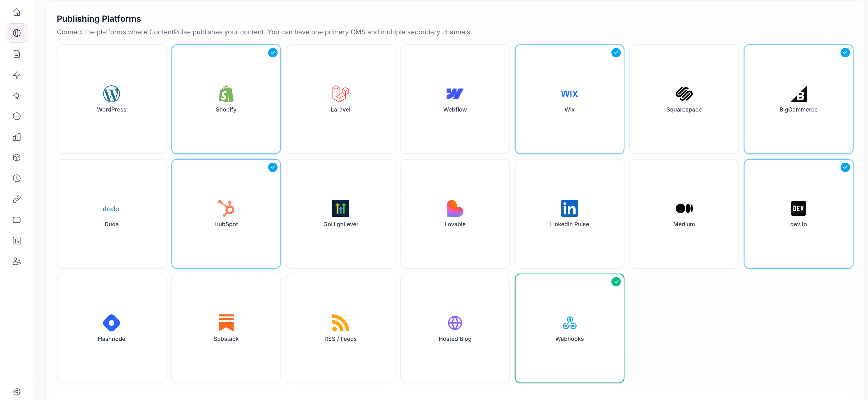Select the WordPress logo card

[x=111, y=99]
